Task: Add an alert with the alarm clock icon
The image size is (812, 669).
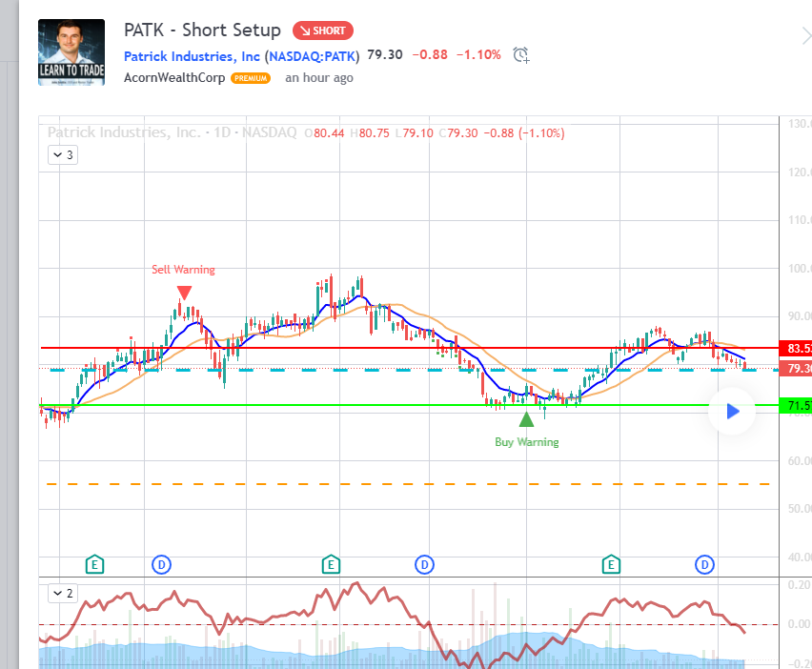Action: (521, 54)
